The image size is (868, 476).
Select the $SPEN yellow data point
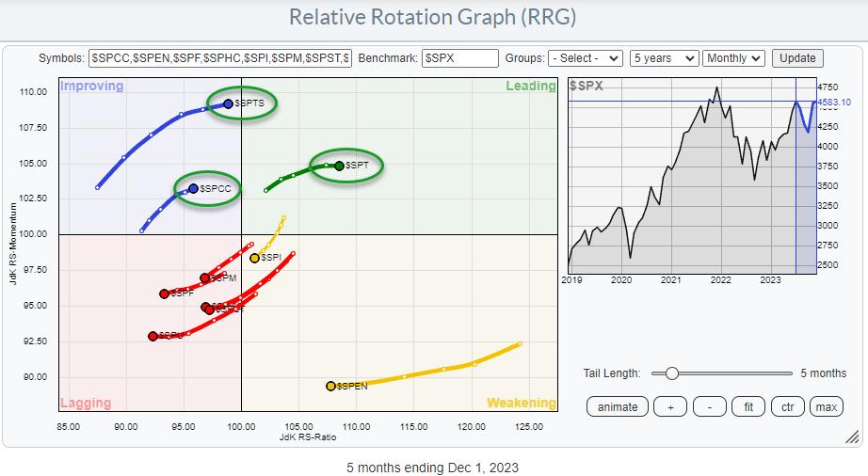tap(330, 386)
